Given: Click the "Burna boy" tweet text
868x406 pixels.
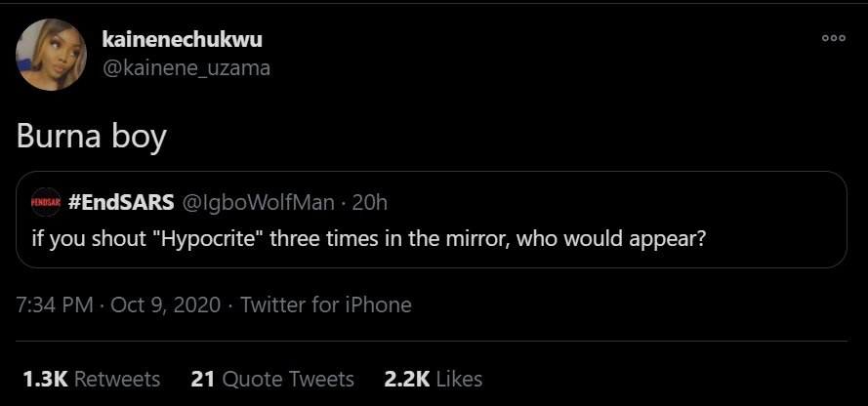Looking at the screenshot, I should [x=91, y=136].
